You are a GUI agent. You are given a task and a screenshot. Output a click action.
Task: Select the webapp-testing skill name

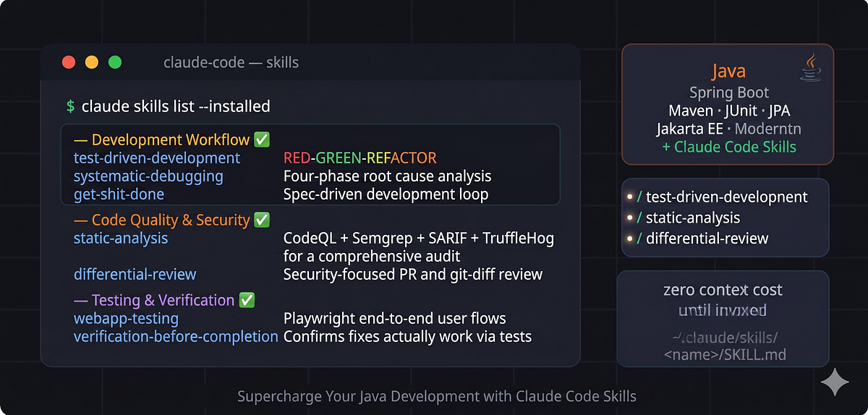126,318
